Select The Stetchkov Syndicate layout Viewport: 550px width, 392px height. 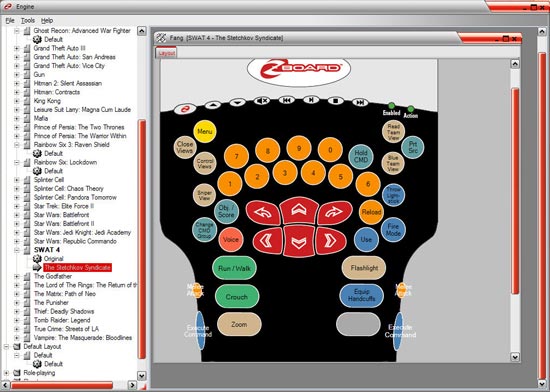(x=77, y=268)
